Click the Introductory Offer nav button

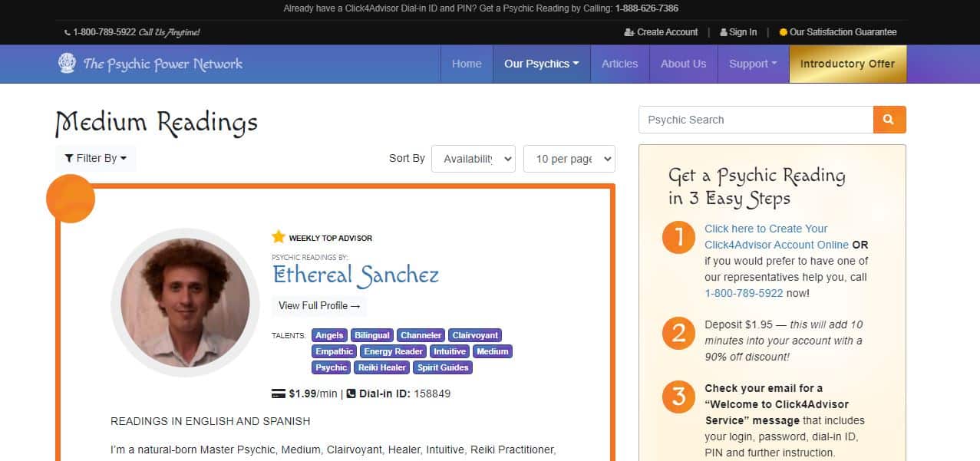[x=848, y=64]
